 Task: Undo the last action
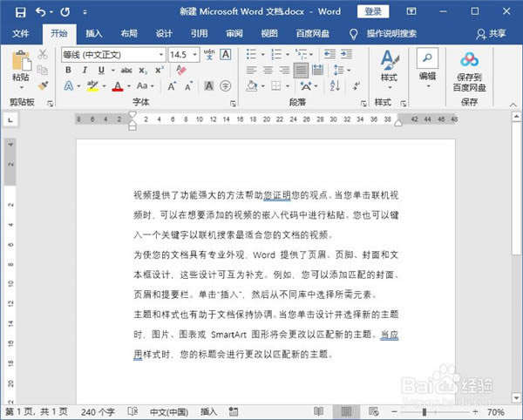(41, 12)
